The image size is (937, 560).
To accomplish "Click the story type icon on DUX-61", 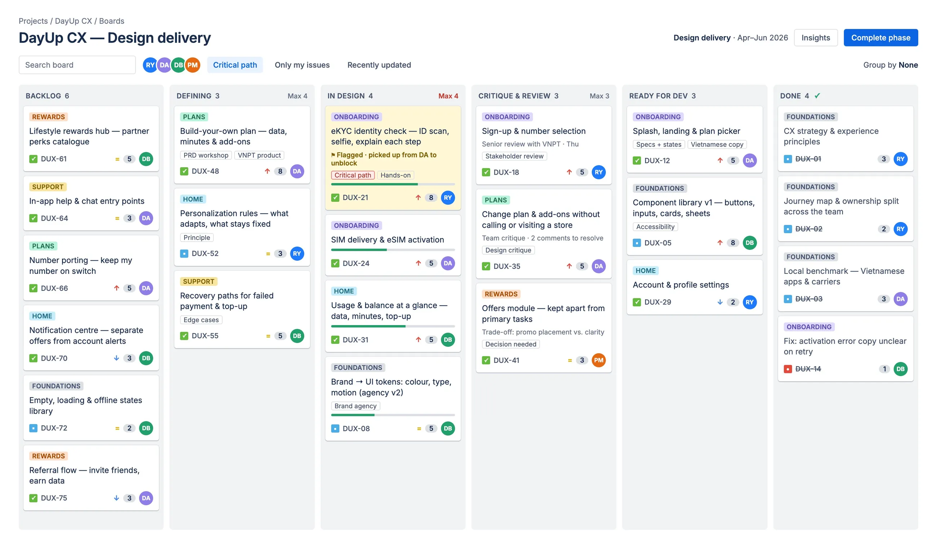I will [x=33, y=159].
